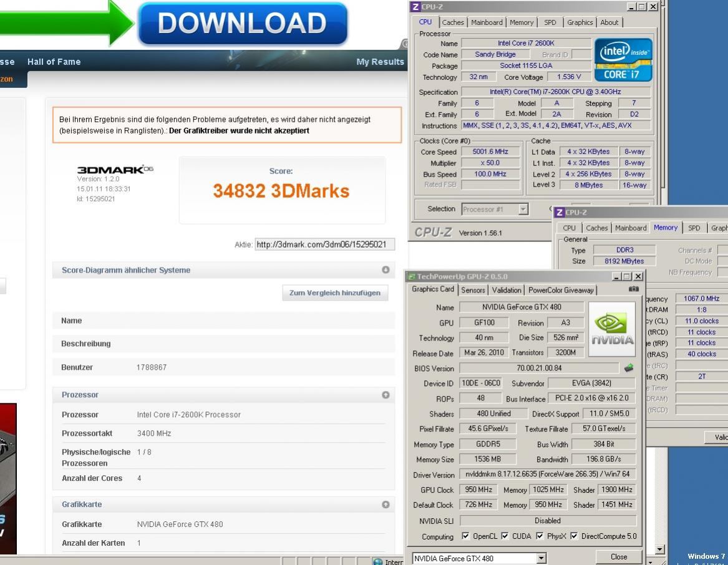The height and width of the screenshot is (565, 728).
Task: Click the 3DMark06 logo
Action: pos(115,170)
